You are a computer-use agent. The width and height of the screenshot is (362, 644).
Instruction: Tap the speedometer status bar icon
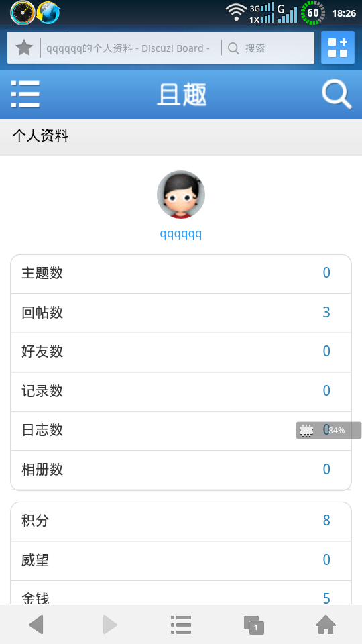point(23,13)
